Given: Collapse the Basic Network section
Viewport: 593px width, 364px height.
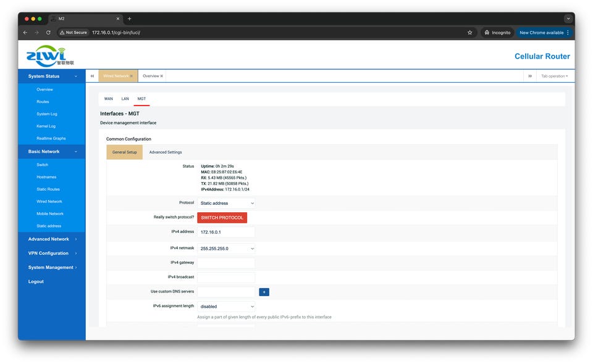Looking at the screenshot, I should pos(52,151).
